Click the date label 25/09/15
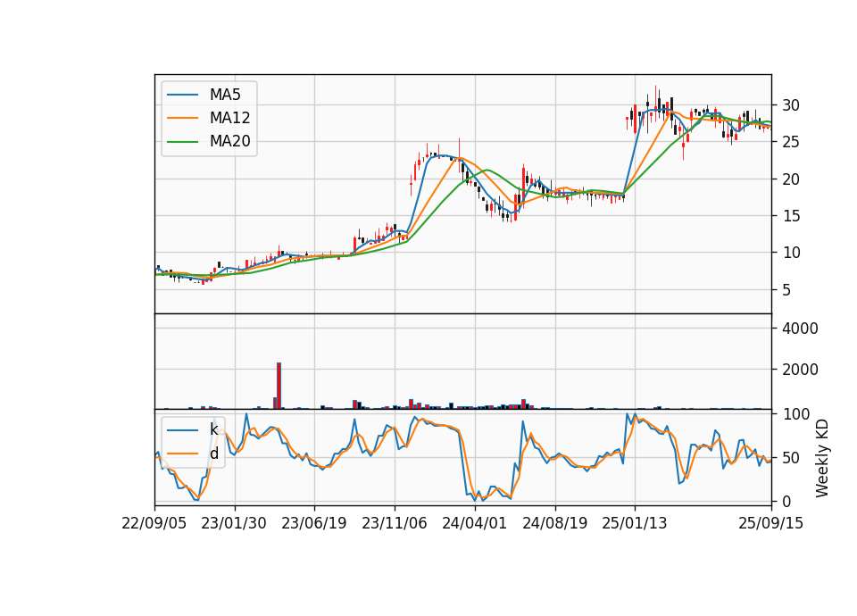This screenshot has width=857, height=616. click(771, 523)
